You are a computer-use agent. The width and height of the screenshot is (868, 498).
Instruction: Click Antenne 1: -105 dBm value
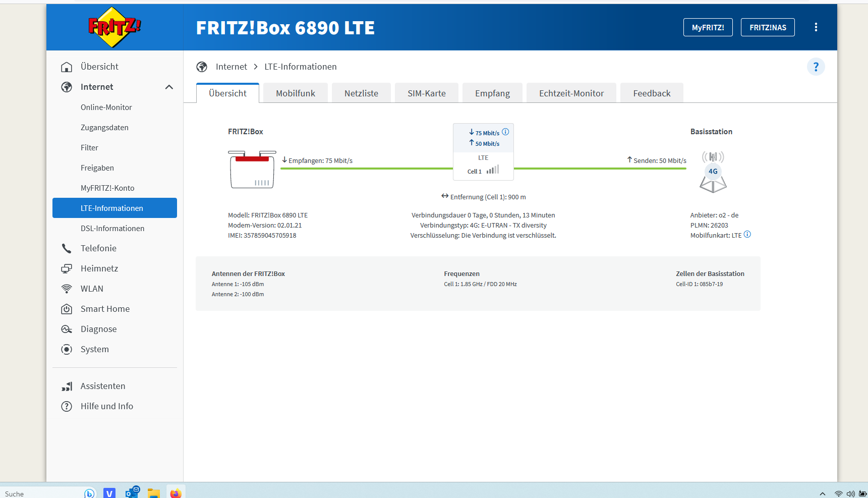[238, 284]
